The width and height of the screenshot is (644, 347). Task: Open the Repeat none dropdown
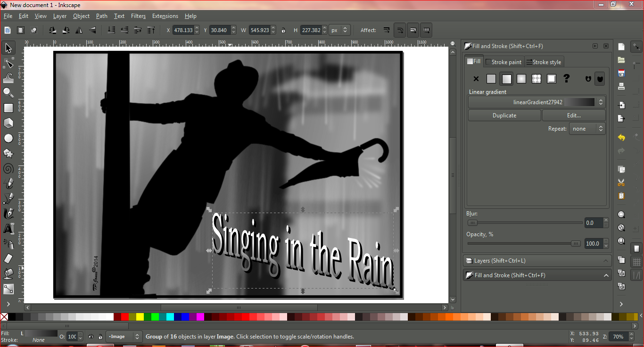point(587,129)
